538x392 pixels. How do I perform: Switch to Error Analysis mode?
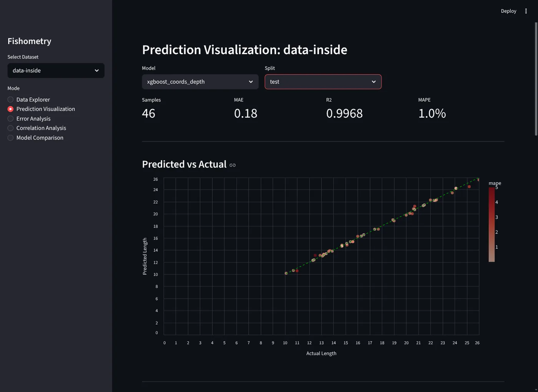(x=29, y=119)
